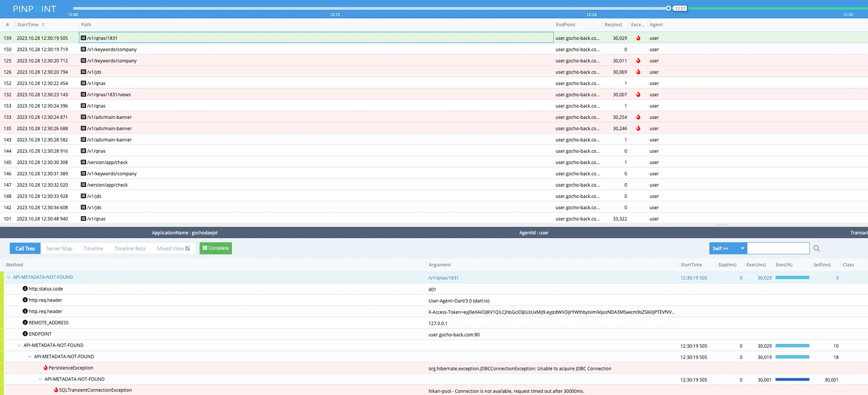Open the Mixed View tab
This screenshot has width=868, height=395.
pyautogui.click(x=173, y=248)
